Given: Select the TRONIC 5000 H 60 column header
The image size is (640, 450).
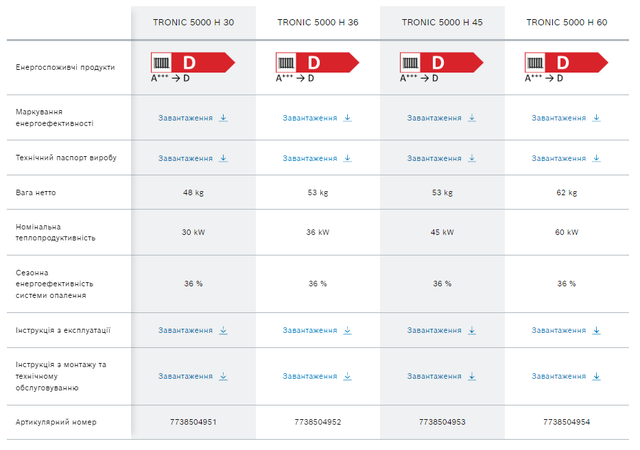Looking at the screenshot, I should pos(567,22).
